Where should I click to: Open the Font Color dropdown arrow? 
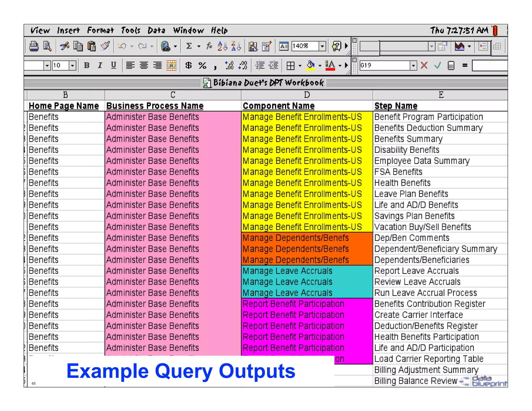point(340,66)
